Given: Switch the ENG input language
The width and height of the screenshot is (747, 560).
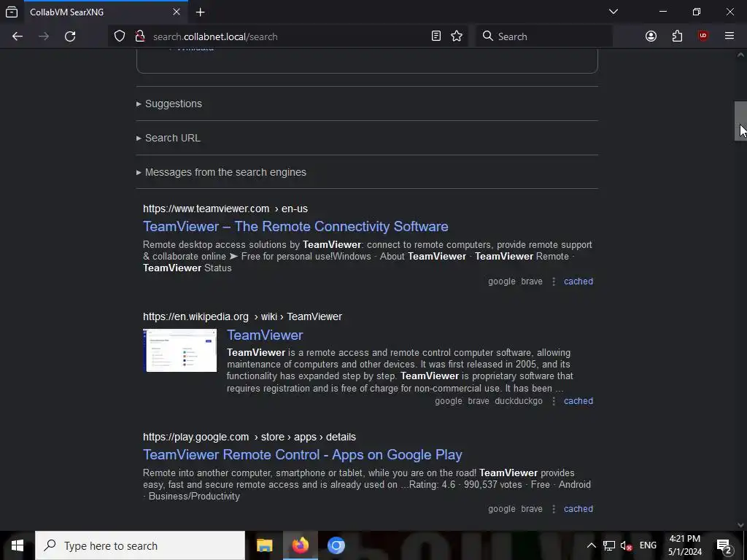Looking at the screenshot, I should (x=648, y=545).
